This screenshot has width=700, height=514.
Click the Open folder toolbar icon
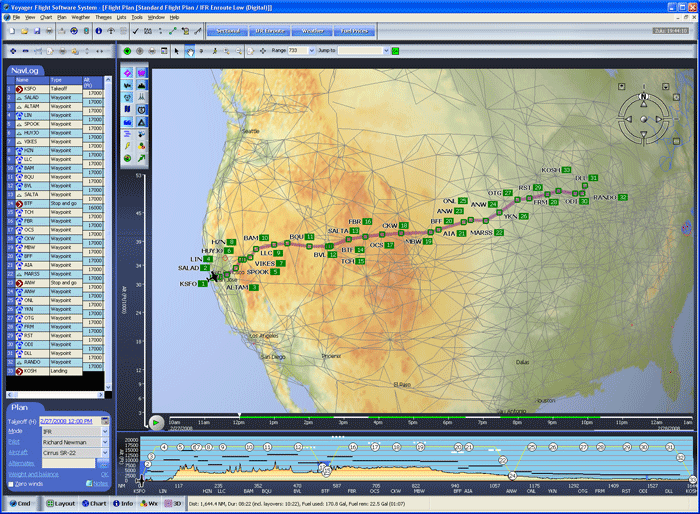25,31
